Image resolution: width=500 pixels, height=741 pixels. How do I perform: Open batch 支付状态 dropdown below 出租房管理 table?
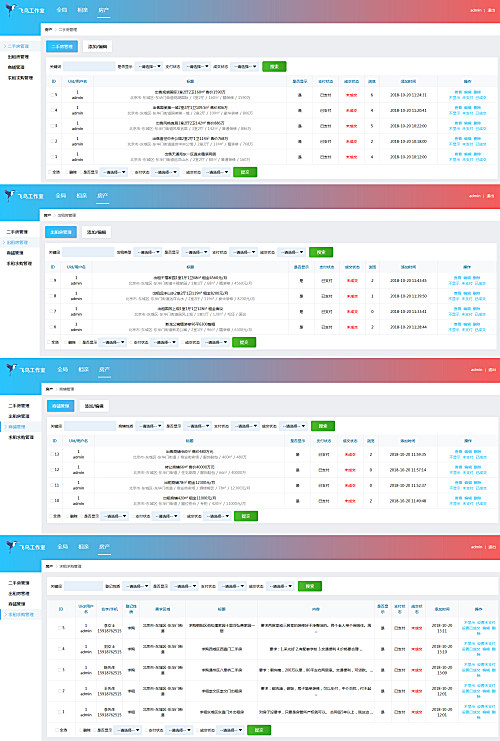tap(164, 342)
